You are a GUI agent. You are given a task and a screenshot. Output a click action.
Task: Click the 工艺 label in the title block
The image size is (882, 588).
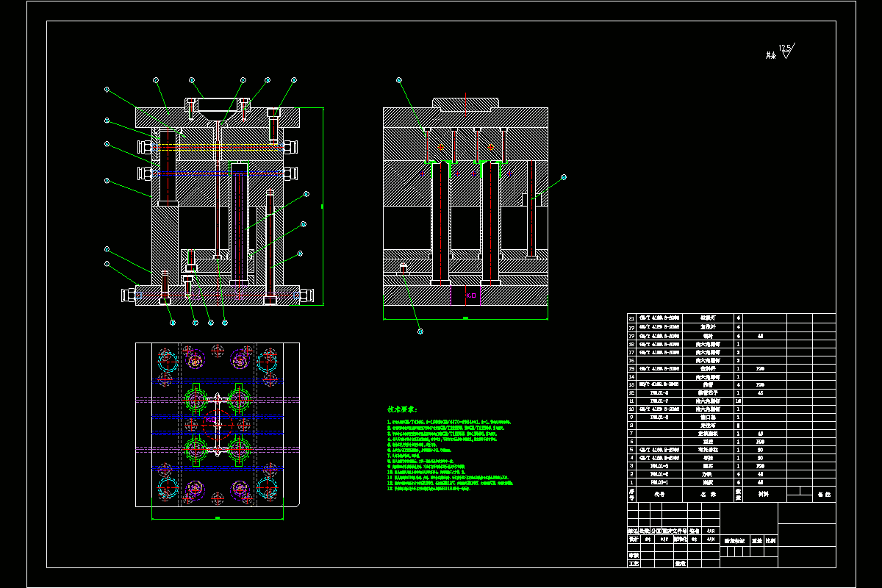click(x=633, y=564)
